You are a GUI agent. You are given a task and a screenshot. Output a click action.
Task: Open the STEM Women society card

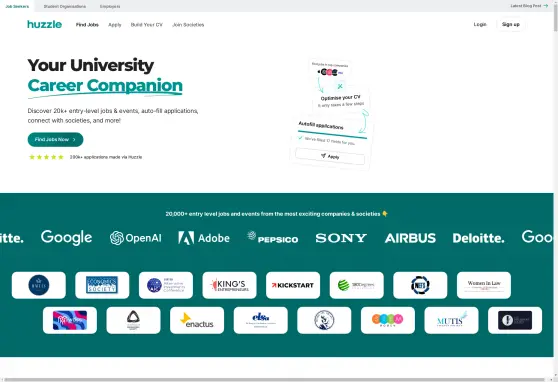[388, 320]
